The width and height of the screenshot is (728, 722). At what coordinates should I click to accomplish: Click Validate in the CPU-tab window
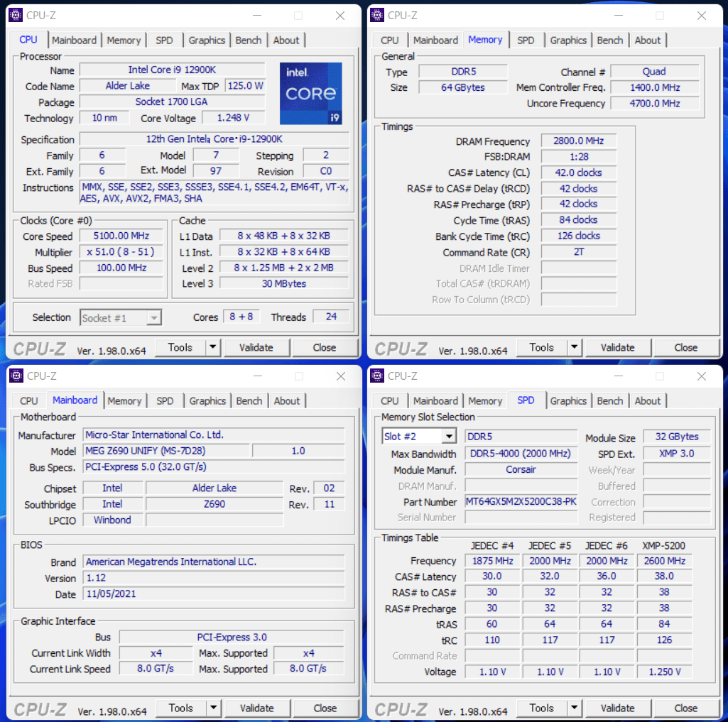pos(256,347)
